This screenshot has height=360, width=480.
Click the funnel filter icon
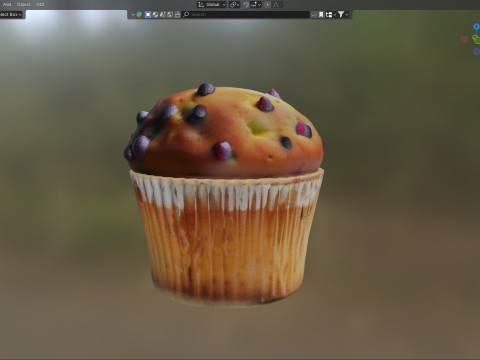tap(341, 14)
